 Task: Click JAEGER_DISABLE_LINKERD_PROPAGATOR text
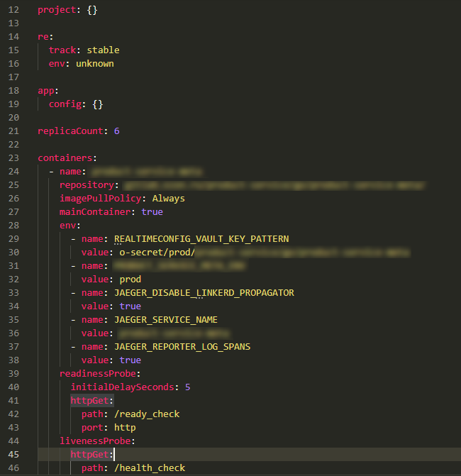click(x=204, y=293)
